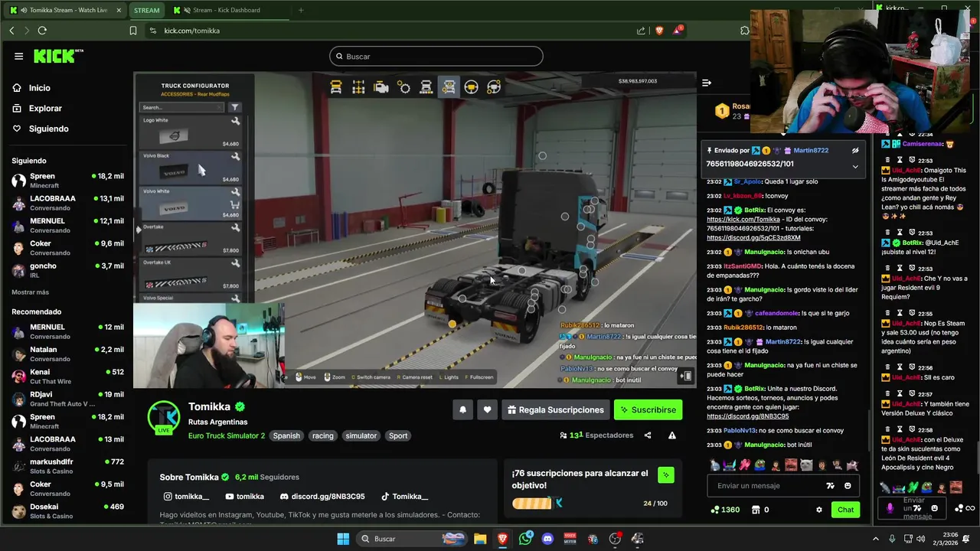The width and height of the screenshot is (980, 551).
Task: Click the green subscription goal button
Action: point(665,475)
